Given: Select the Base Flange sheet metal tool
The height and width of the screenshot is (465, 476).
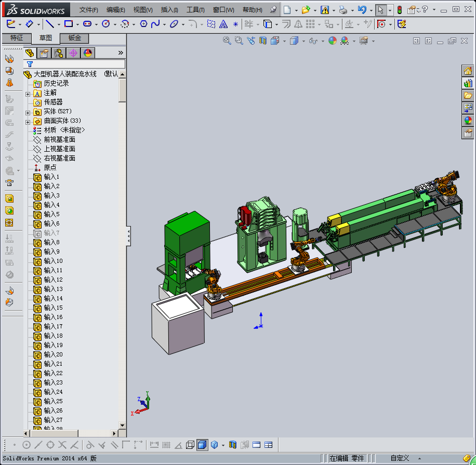Looking at the screenshot, I should click(x=9, y=59).
